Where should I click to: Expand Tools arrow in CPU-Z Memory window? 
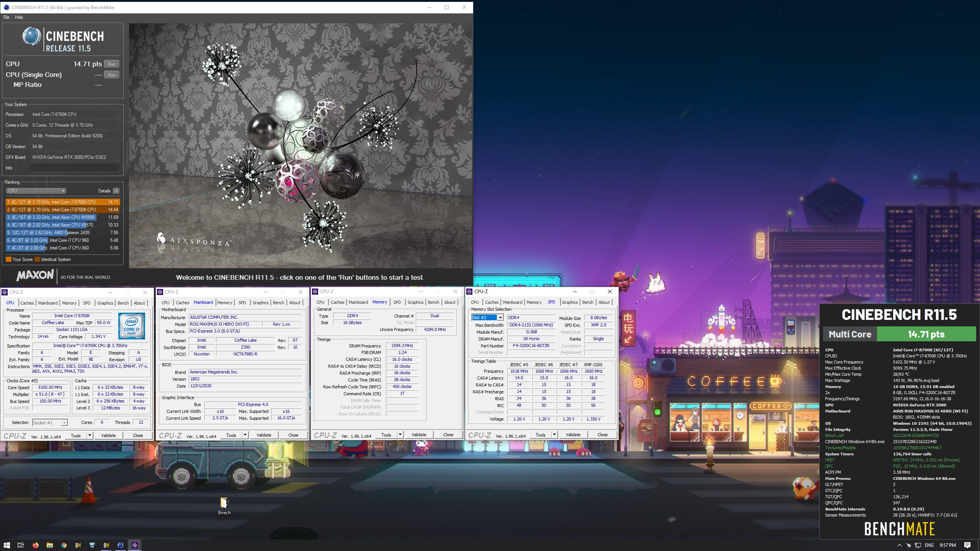click(400, 435)
